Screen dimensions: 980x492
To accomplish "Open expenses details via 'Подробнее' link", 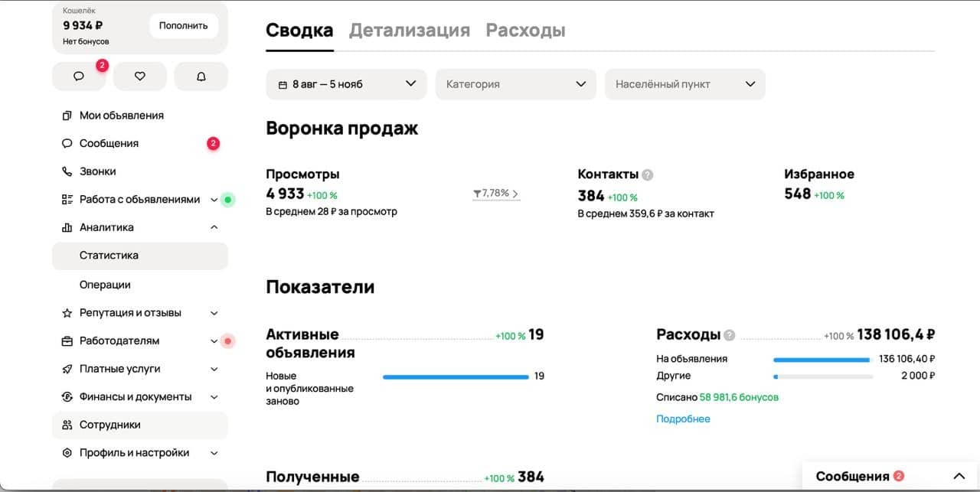I will click(683, 419).
